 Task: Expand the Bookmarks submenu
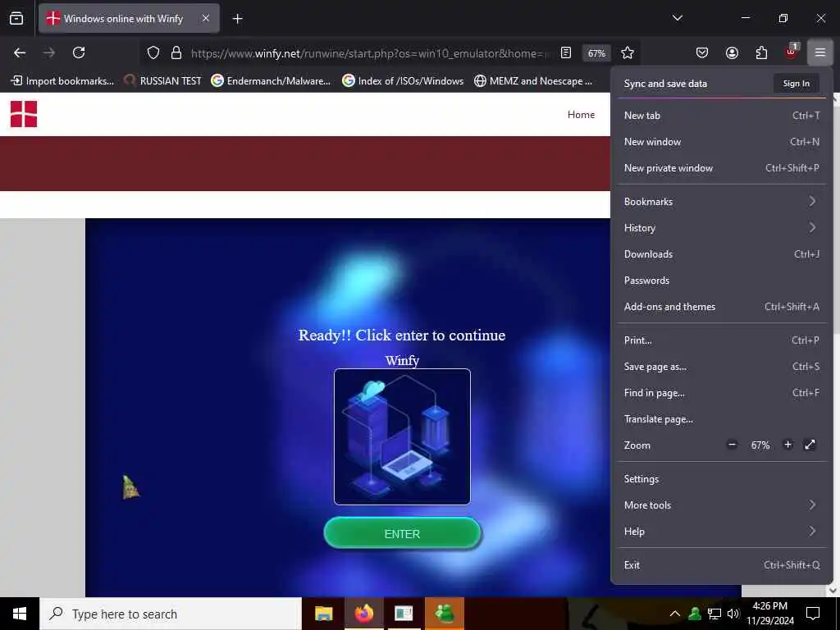coord(722,202)
